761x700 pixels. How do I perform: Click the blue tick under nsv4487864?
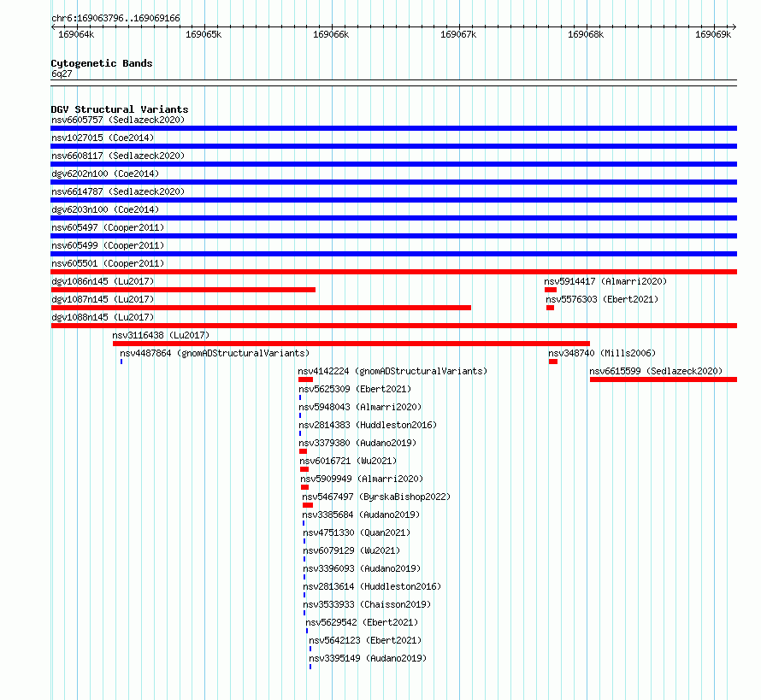[x=121, y=362]
